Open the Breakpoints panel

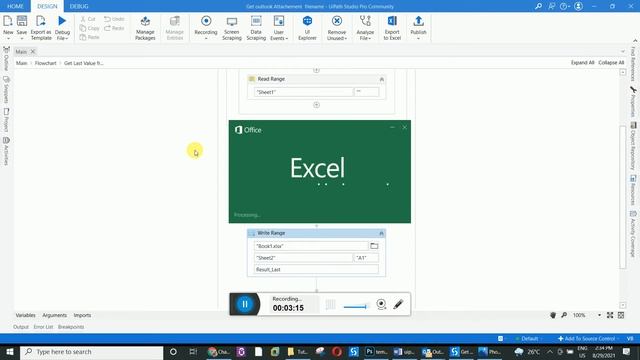point(71,327)
